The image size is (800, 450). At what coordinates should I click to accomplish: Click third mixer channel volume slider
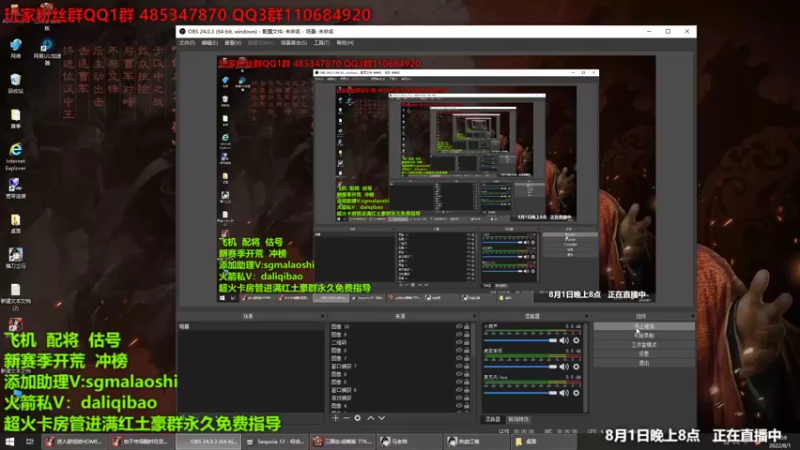pos(520,393)
